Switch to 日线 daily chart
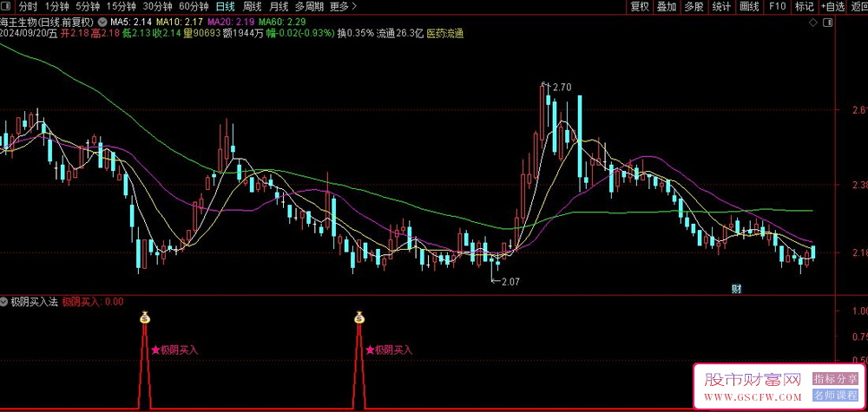This screenshot has width=868, height=412. click(x=225, y=7)
